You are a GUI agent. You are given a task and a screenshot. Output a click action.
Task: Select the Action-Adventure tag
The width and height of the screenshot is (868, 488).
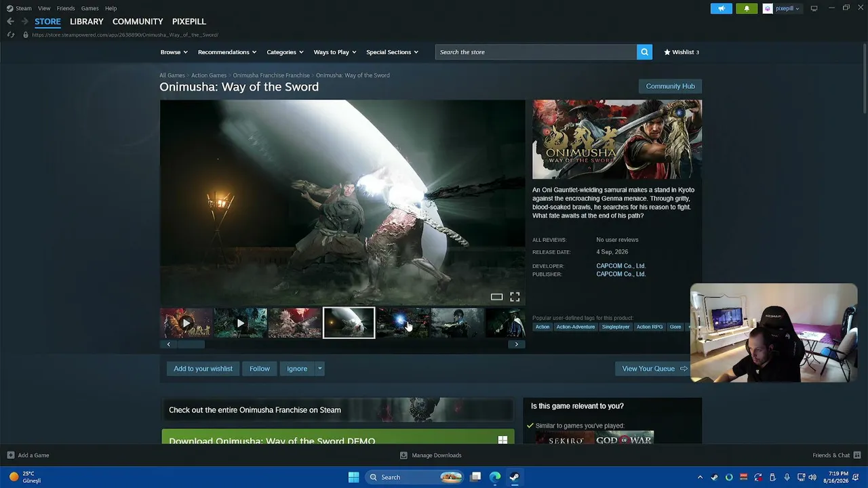coord(576,327)
